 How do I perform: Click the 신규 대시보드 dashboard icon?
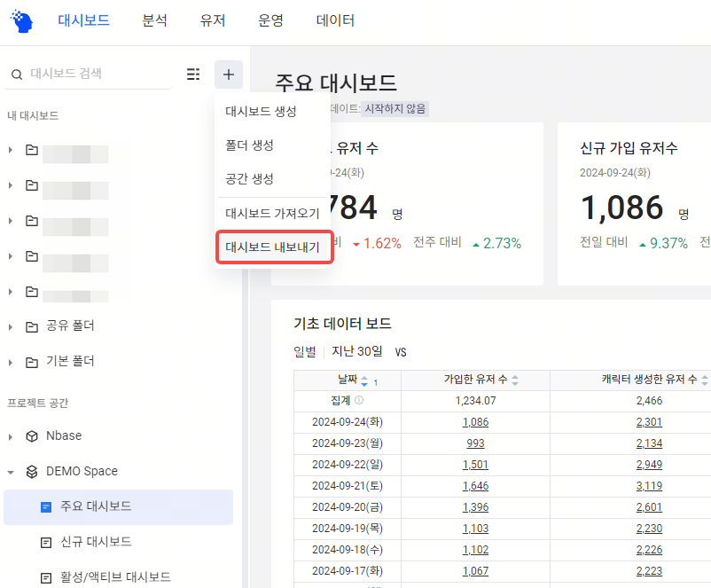coord(46,542)
